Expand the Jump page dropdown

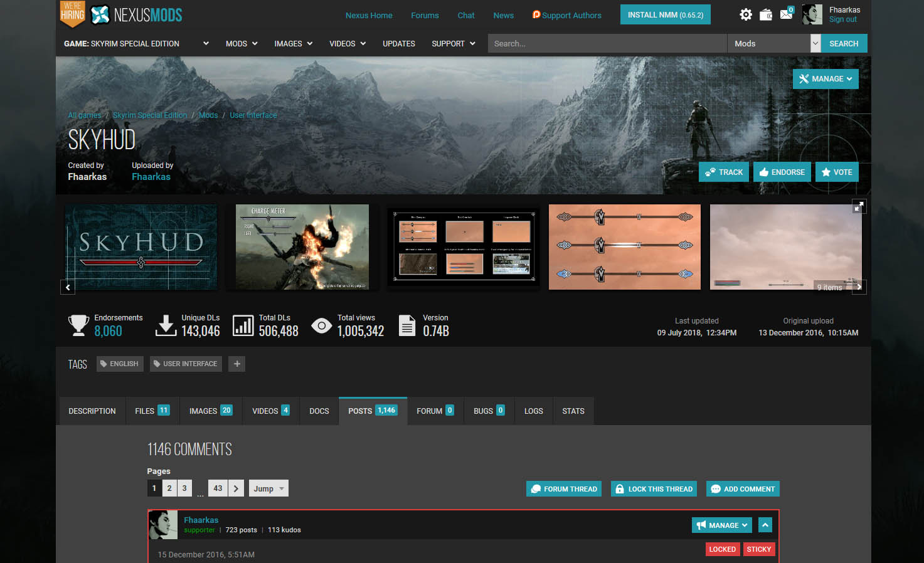tap(268, 488)
